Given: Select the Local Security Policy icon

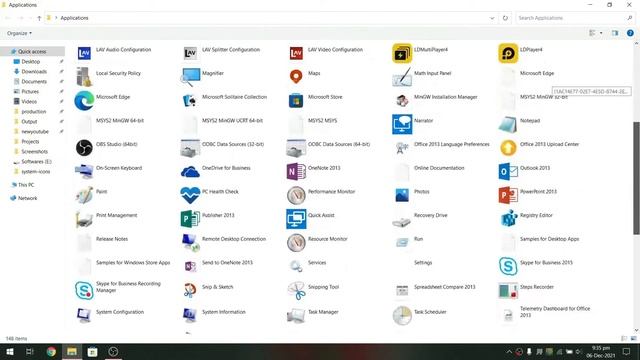Looking at the screenshot, I should 84,77.
